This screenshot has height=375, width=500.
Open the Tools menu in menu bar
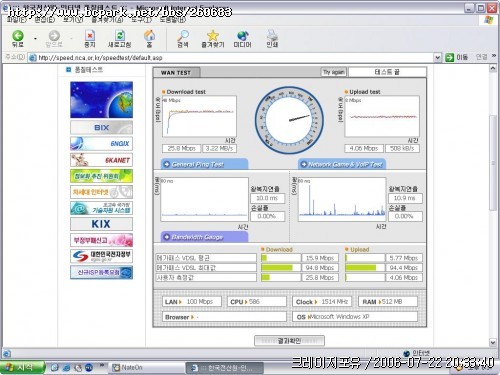[141, 20]
